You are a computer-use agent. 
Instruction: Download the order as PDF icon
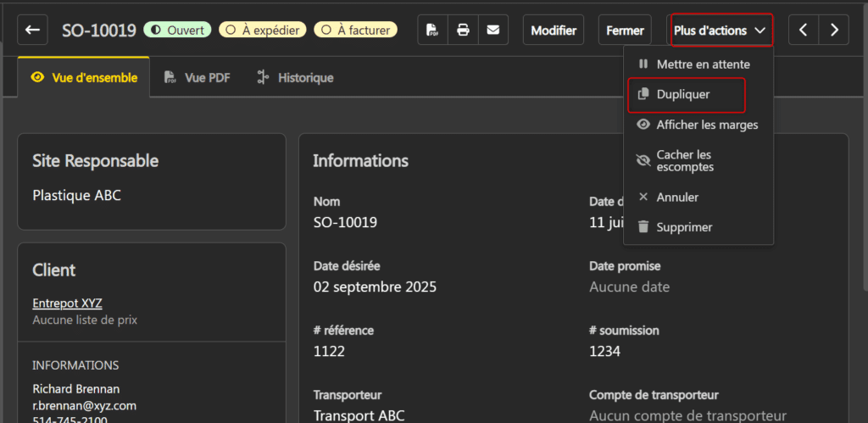pos(433,31)
